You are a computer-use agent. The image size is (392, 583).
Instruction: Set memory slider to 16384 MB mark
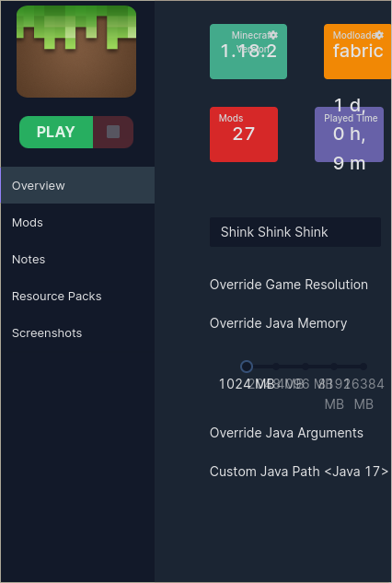[363, 367]
